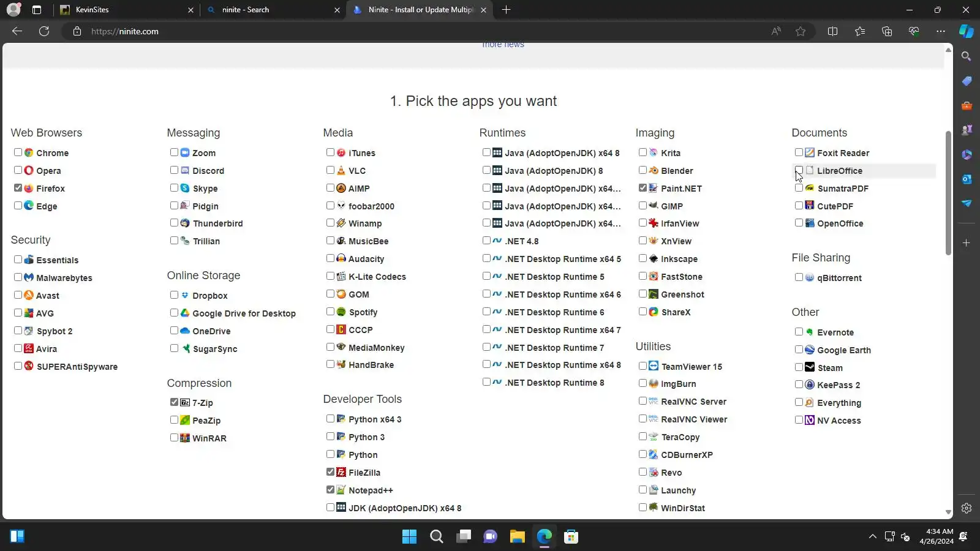Click the IrfanView app icon
Screen dimensions: 980x551
(x=654, y=223)
